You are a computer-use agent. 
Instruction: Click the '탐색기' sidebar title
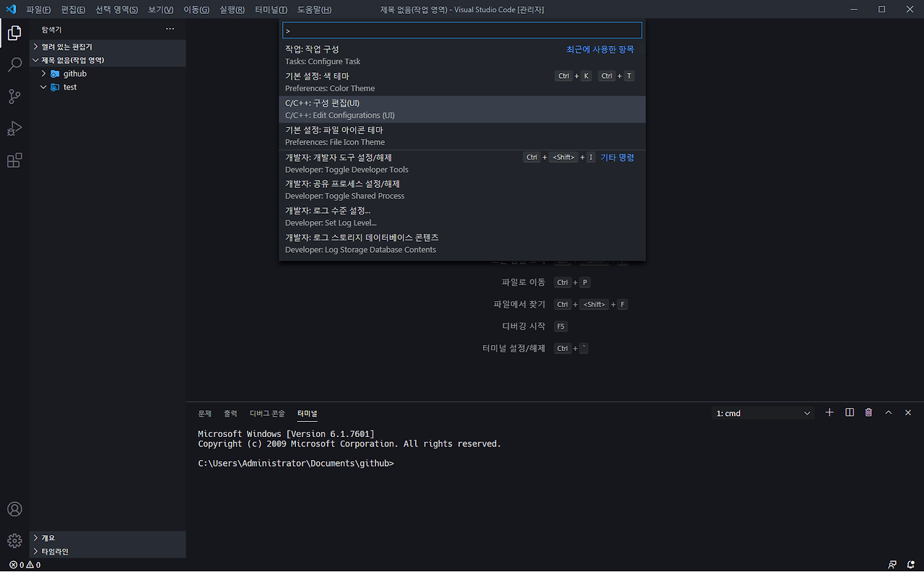coord(52,30)
